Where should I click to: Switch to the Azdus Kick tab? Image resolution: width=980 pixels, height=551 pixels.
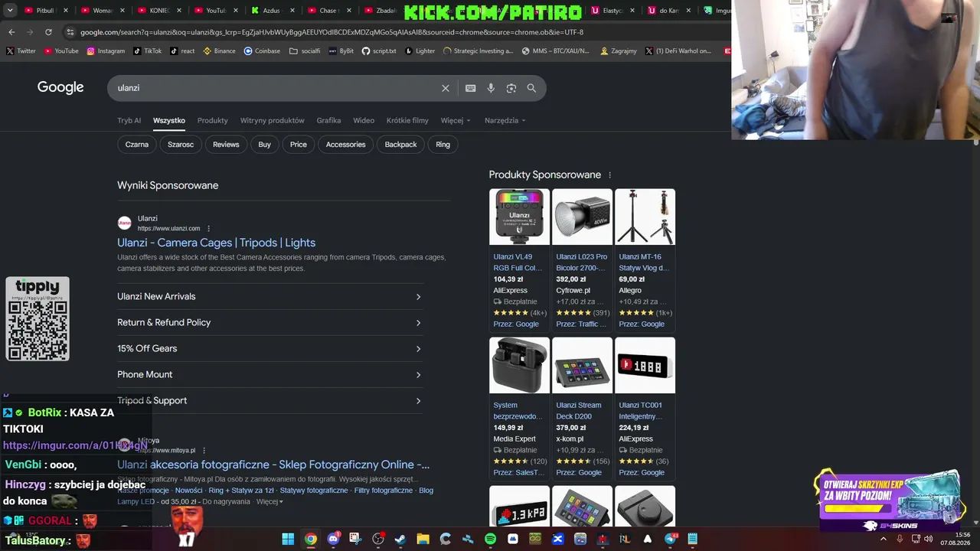click(x=273, y=11)
